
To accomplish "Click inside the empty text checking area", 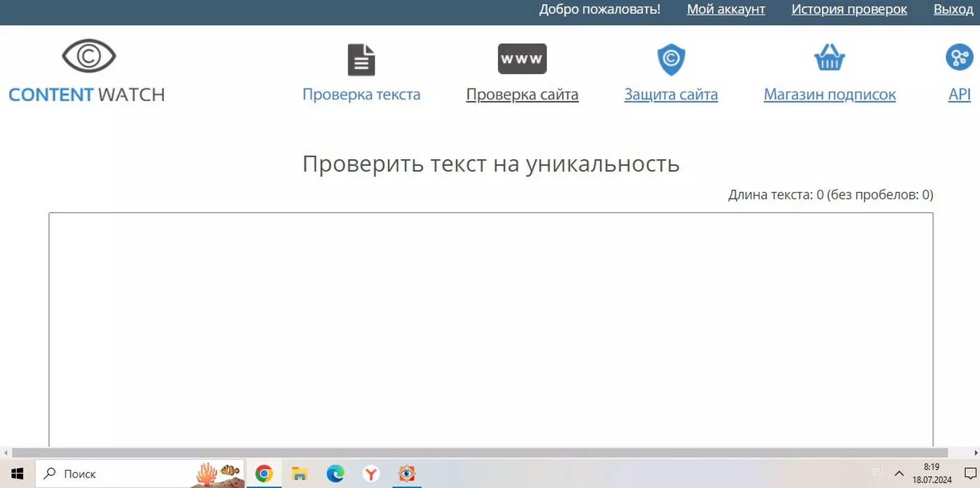I will pos(490,326).
